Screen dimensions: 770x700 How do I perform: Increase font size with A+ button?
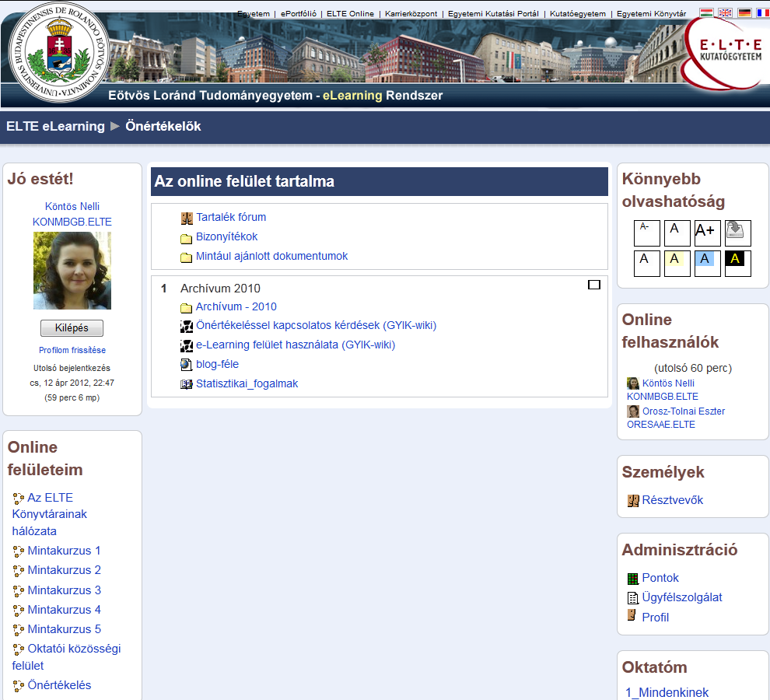[x=708, y=233]
